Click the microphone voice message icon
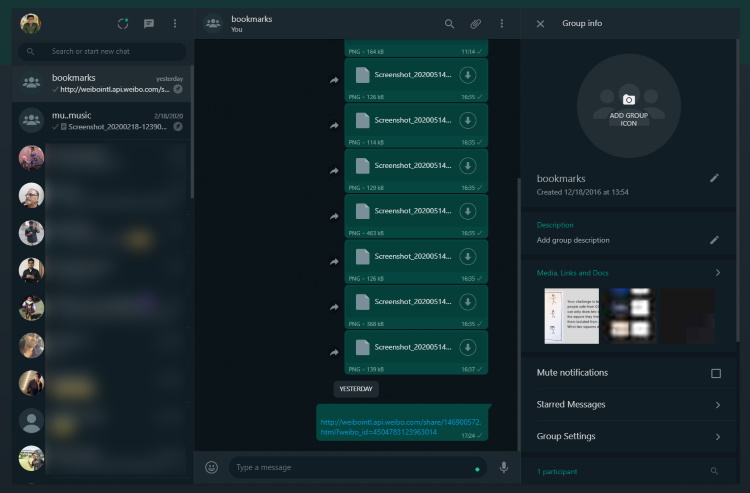Image resolution: width=750 pixels, height=493 pixels. point(503,467)
